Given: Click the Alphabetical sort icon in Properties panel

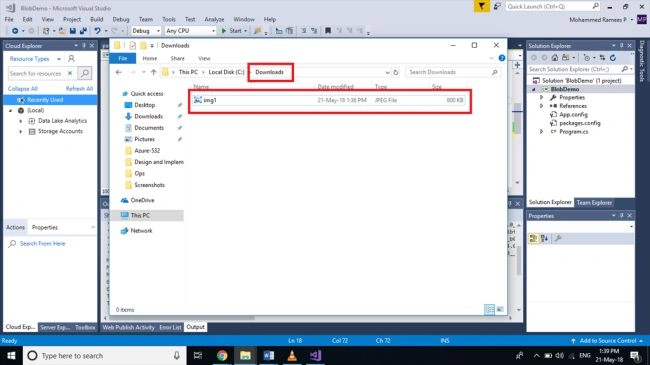Looking at the screenshot, I should click(545, 238).
